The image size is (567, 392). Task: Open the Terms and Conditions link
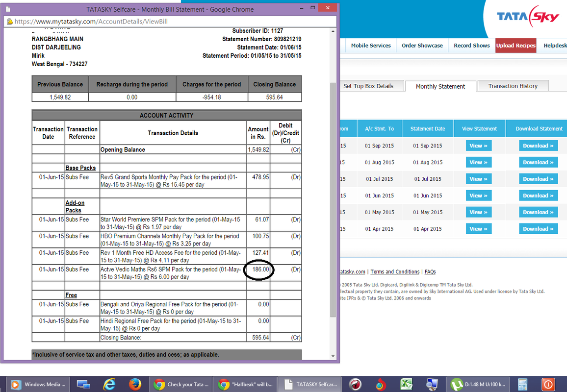click(395, 271)
